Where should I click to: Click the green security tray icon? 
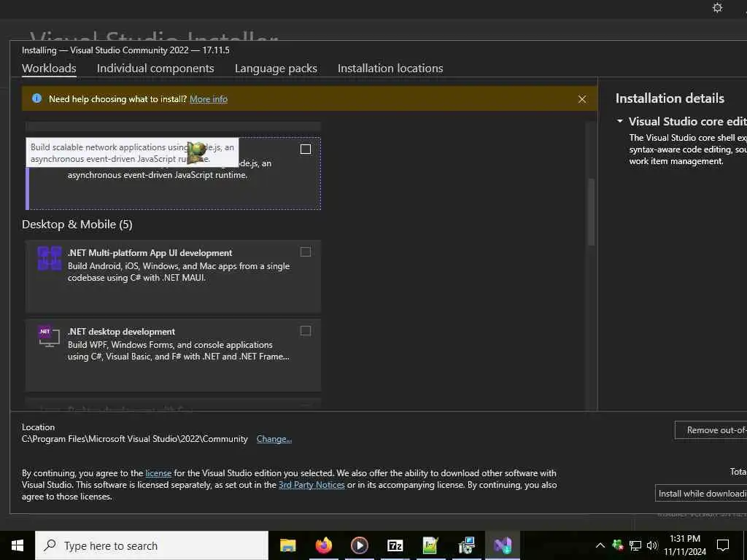[x=618, y=545]
